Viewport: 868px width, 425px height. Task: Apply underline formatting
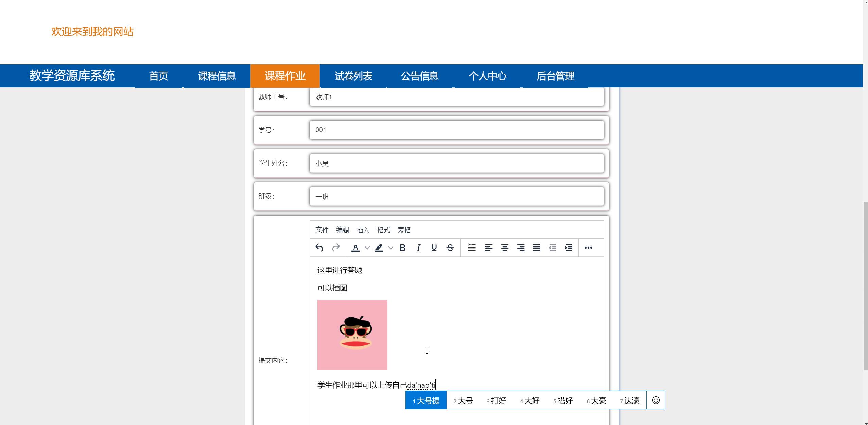[x=434, y=248]
